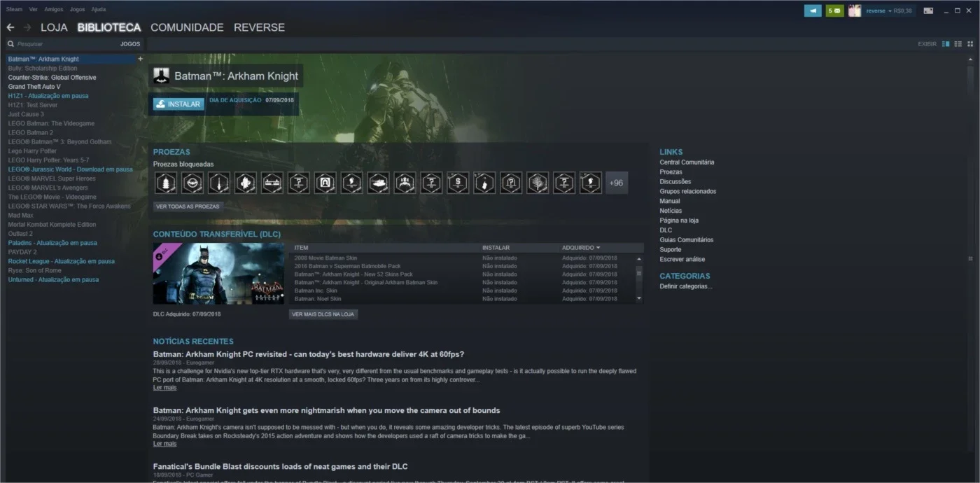
Task: Switch to list view layout
Action: (958, 44)
